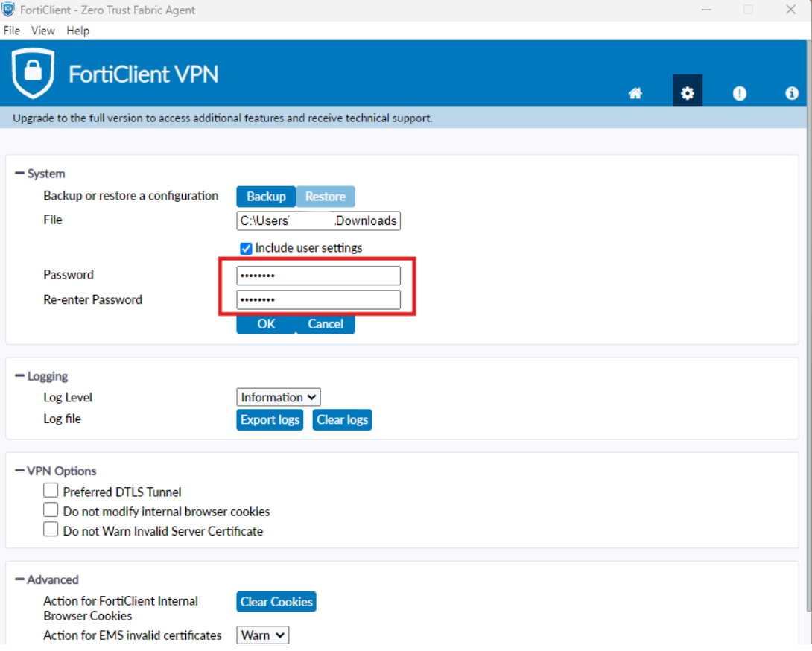Click 'Log Level' label
This screenshot has height=651, width=812.
coord(68,397)
